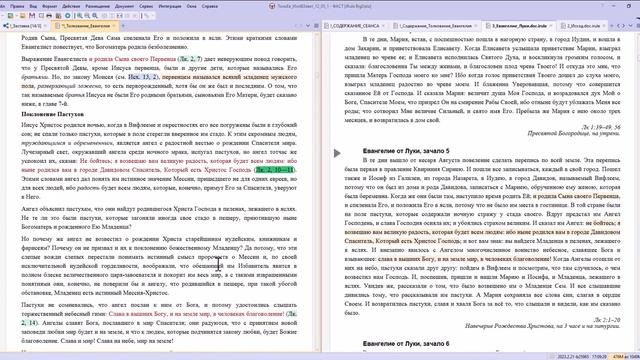Switch to the 1_Содержание_Толкование_Евангелия tab
The image size is (640, 360).
[x=435, y=26]
